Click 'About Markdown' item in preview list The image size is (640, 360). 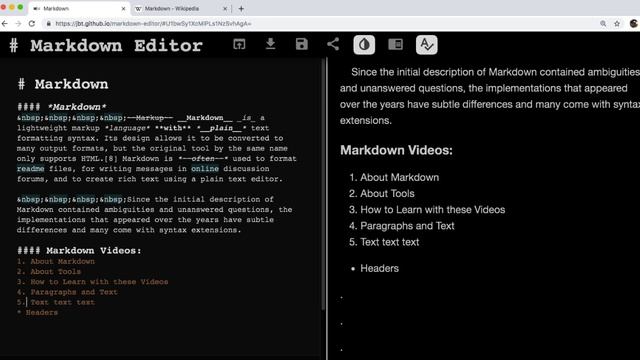click(x=400, y=178)
